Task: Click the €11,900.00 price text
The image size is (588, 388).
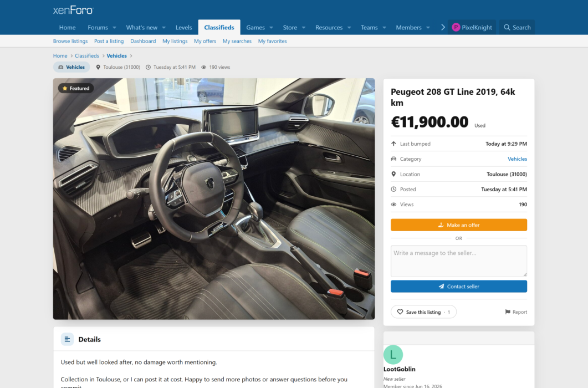Action: tap(430, 122)
